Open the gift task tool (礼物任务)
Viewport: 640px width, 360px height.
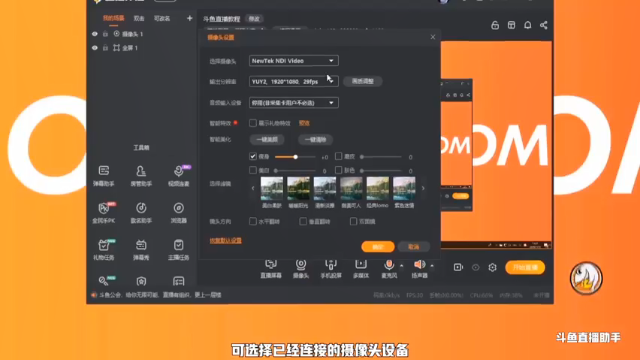pos(104,249)
